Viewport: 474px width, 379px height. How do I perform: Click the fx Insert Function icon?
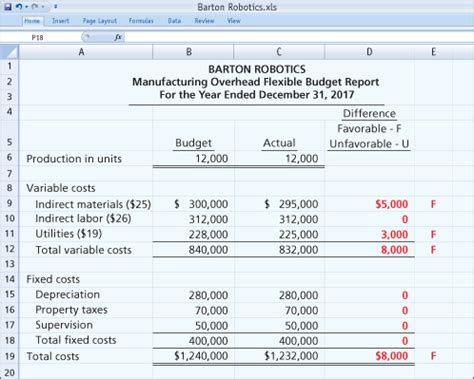[x=118, y=37]
